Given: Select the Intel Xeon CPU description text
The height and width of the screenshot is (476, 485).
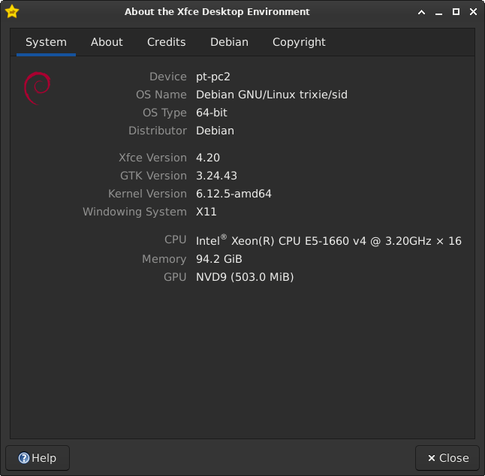Looking at the screenshot, I should tap(329, 241).
